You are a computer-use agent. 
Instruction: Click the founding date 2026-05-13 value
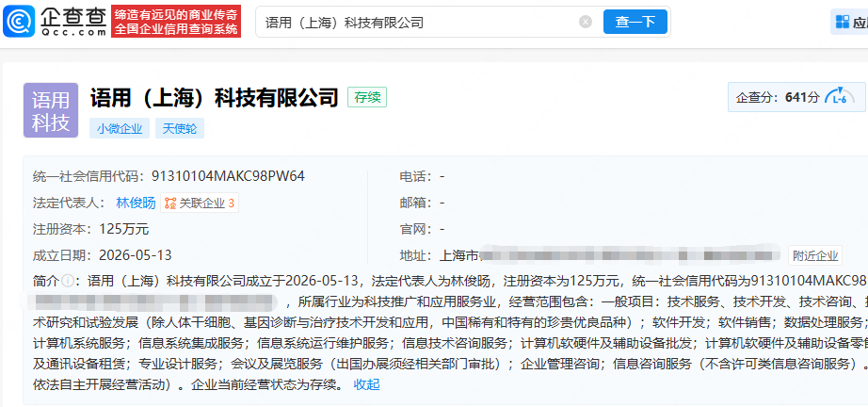click(135, 255)
